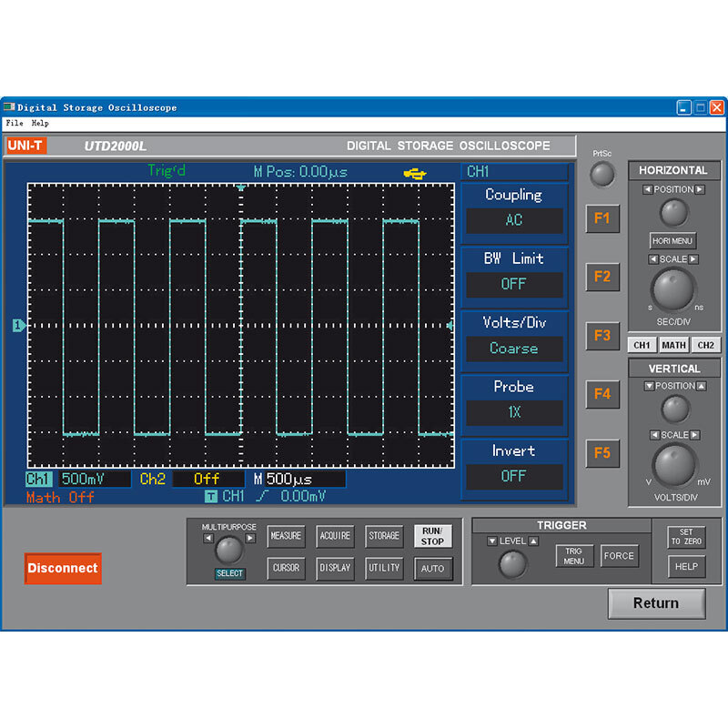Change Probe 1X setting

point(514,412)
